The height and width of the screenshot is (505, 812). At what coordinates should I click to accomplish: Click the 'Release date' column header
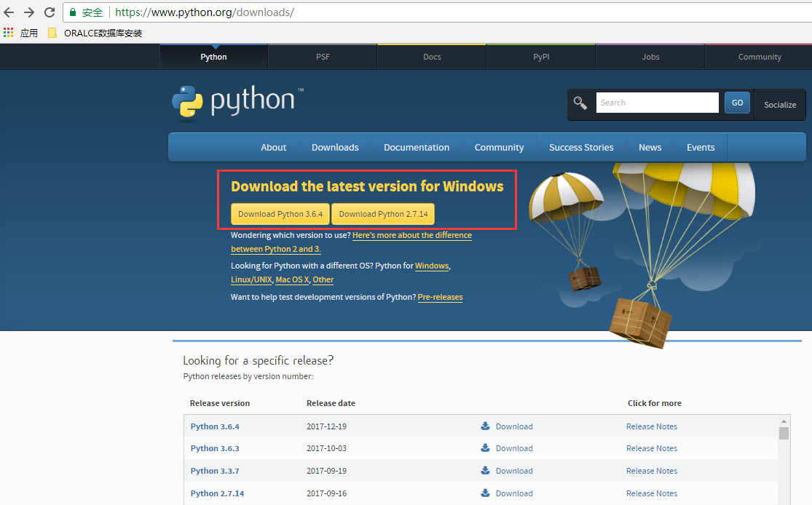tap(331, 403)
